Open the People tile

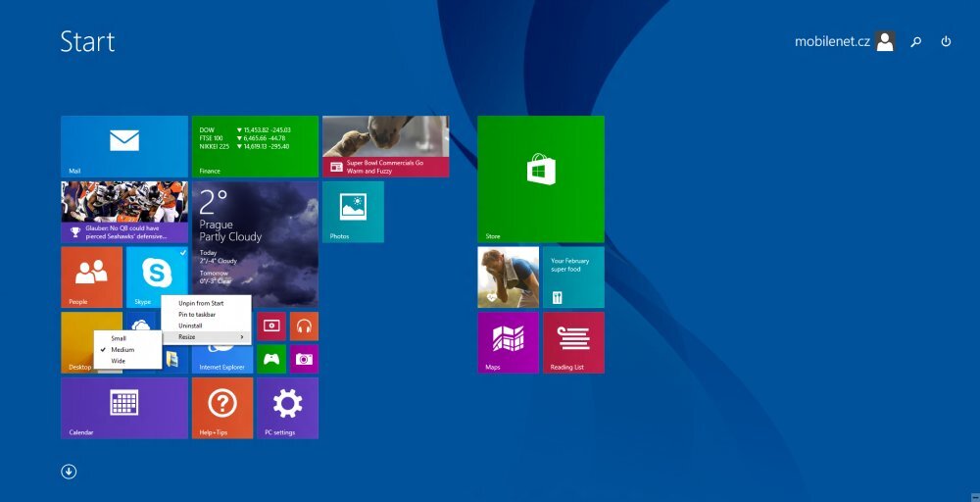[92, 276]
